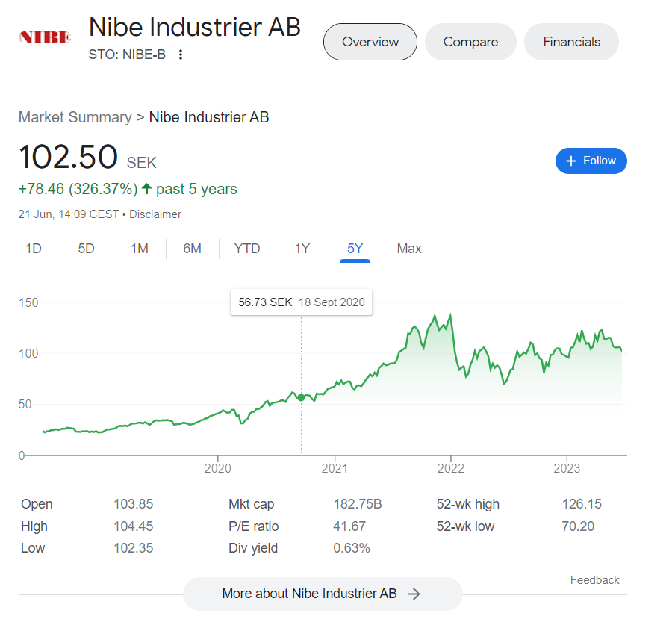Switch chart to 6M range
Viewport: 672px width, 625px height.
(x=192, y=249)
